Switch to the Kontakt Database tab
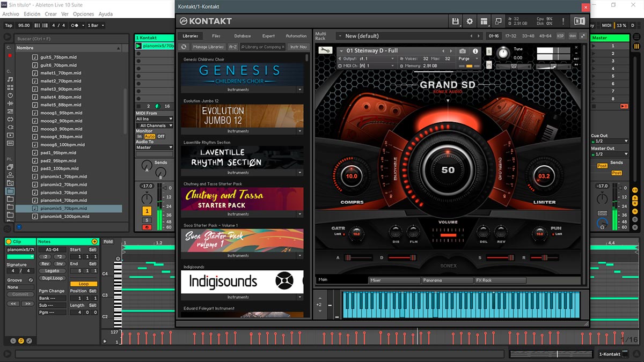The image size is (644, 362). (x=242, y=36)
